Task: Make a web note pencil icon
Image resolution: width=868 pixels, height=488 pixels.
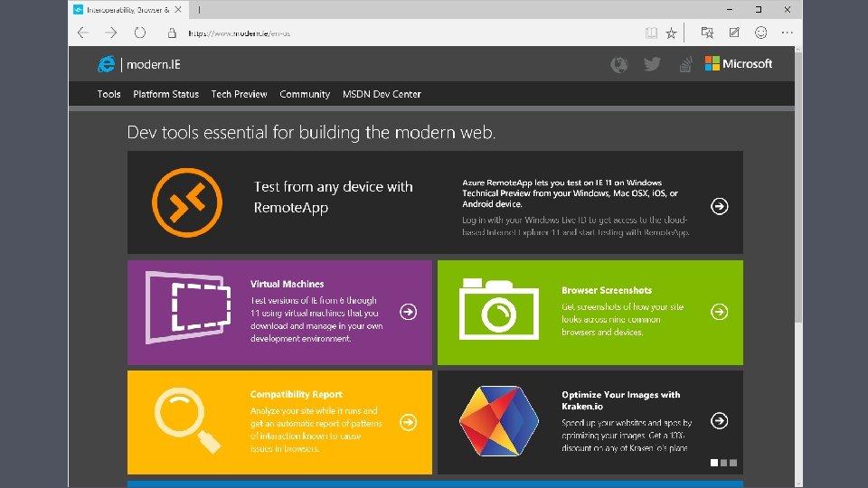Action: click(x=734, y=33)
